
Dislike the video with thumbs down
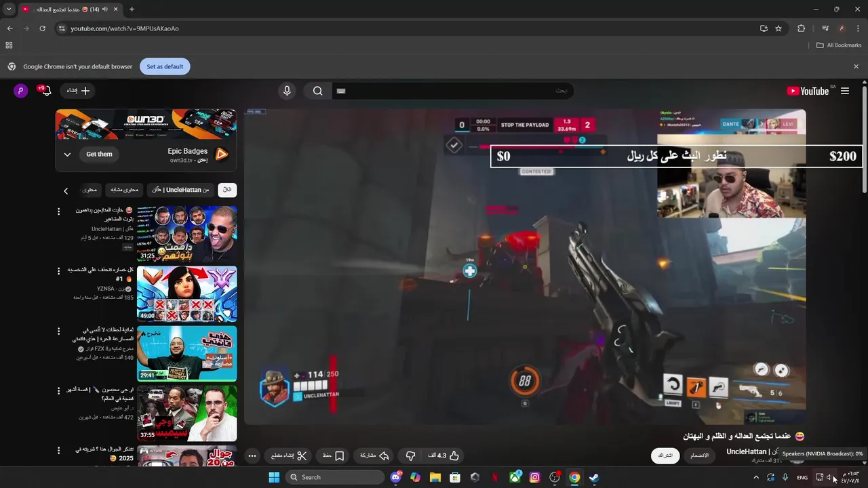tap(410, 455)
